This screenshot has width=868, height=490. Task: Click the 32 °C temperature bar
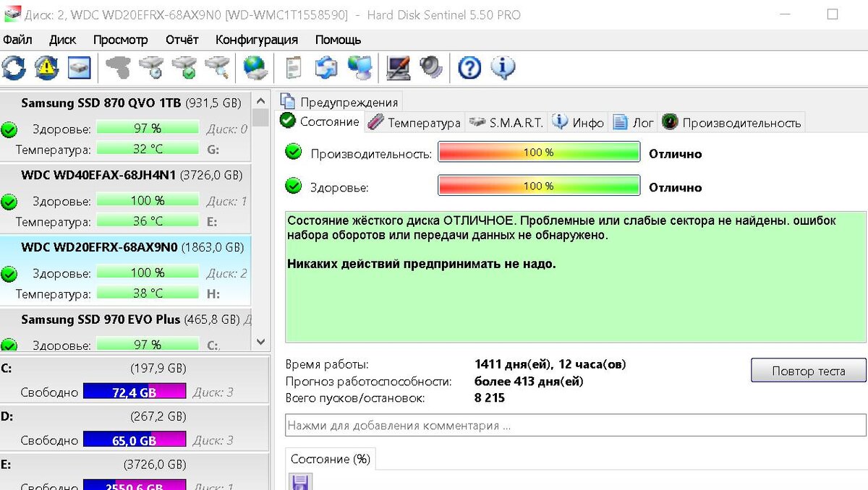click(148, 150)
